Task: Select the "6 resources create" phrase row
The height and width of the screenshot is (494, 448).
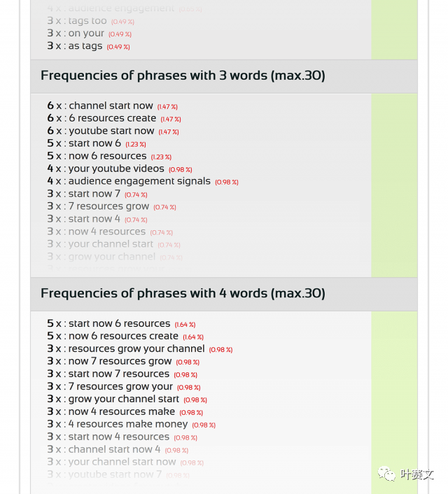Action: [112, 118]
